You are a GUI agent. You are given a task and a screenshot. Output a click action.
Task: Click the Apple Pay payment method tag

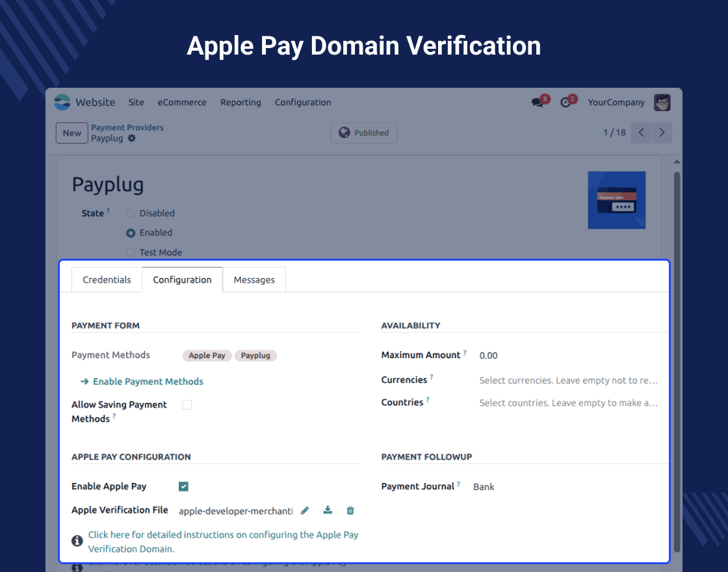tap(207, 355)
